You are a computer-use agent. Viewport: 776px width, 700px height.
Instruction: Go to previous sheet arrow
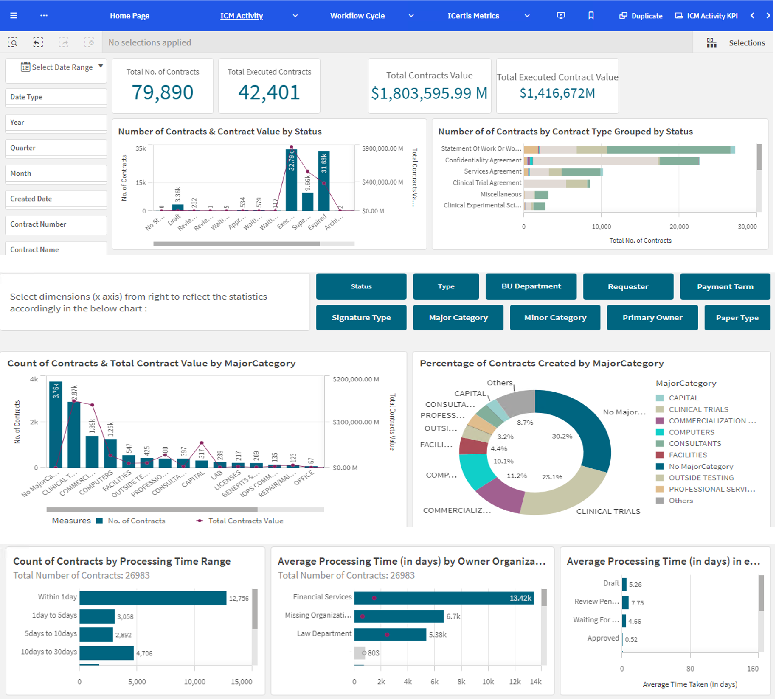tap(752, 16)
